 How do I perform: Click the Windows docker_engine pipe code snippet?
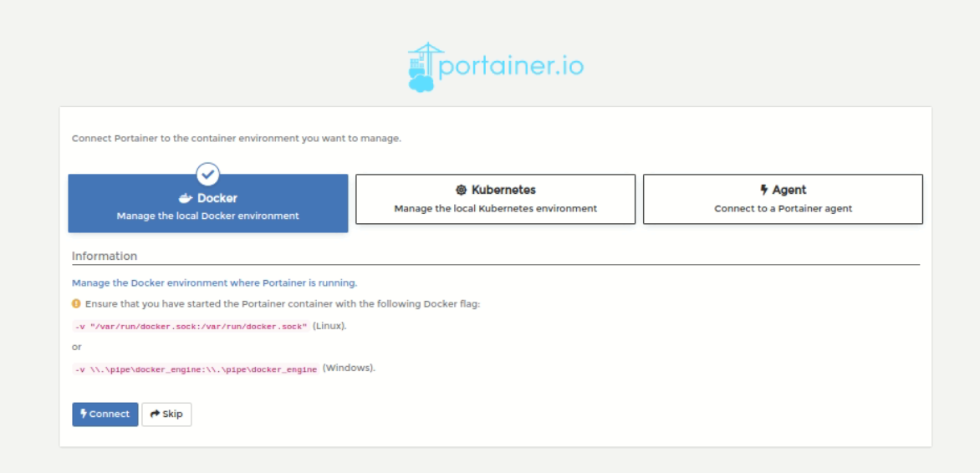[x=196, y=369]
